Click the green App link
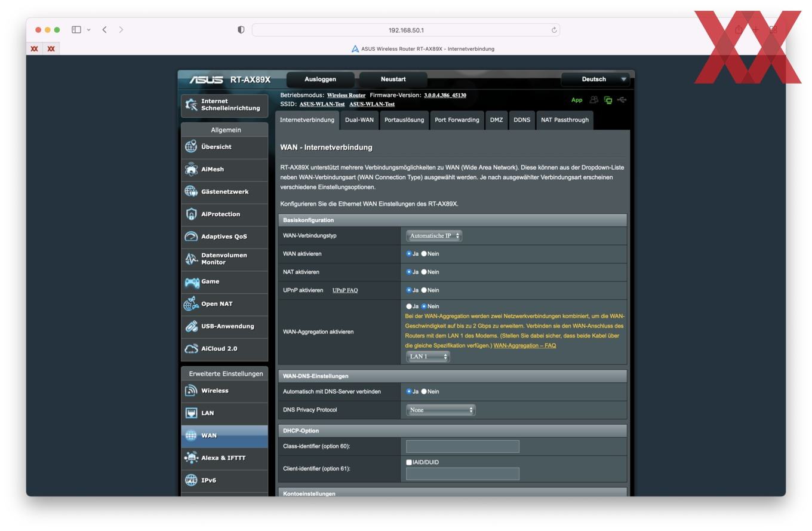The width and height of the screenshot is (812, 531). point(577,100)
